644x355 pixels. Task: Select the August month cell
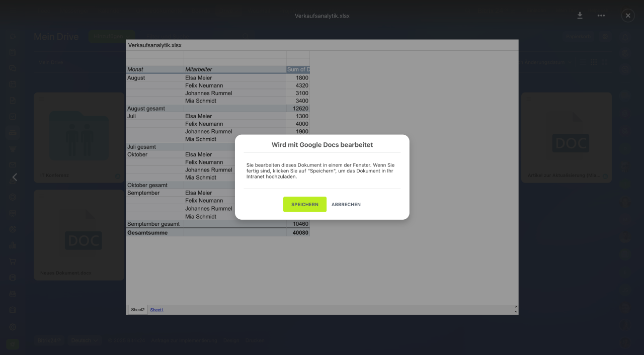(x=155, y=78)
